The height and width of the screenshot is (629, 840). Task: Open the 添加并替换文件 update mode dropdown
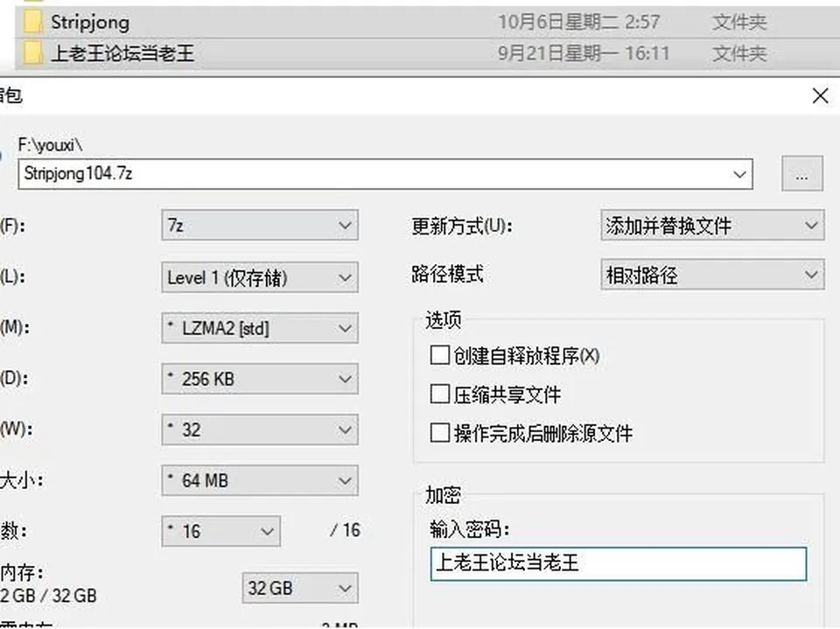tap(712, 225)
